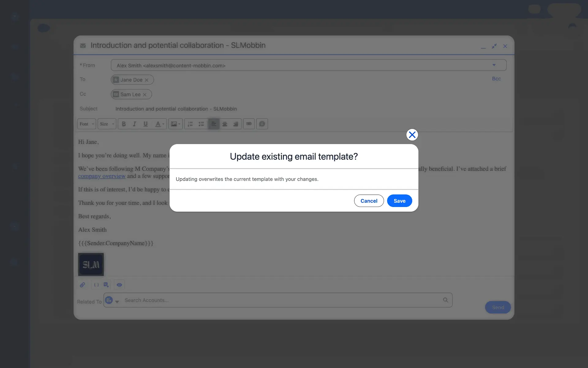Toggle italic text formatting
This screenshot has height=368, width=588.
tap(134, 124)
